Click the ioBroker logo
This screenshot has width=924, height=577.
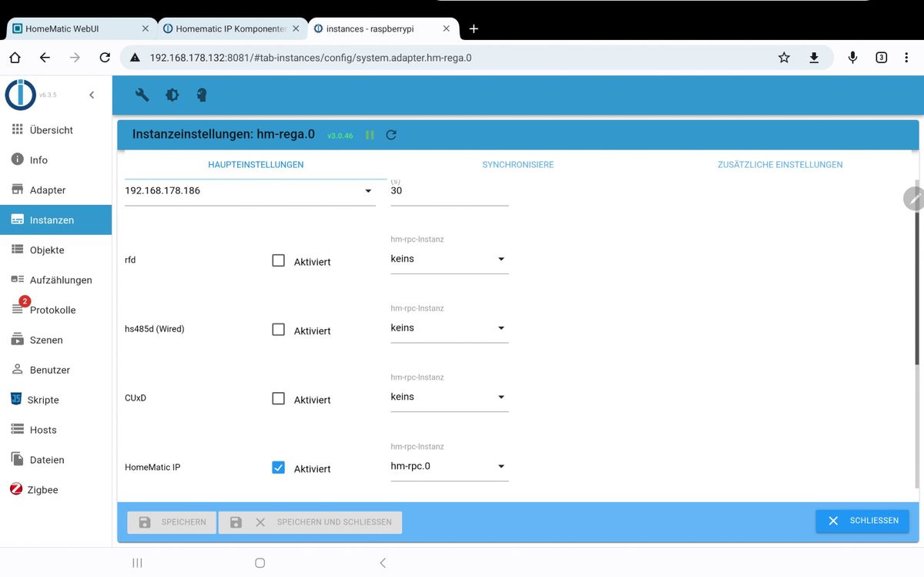[20, 95]
